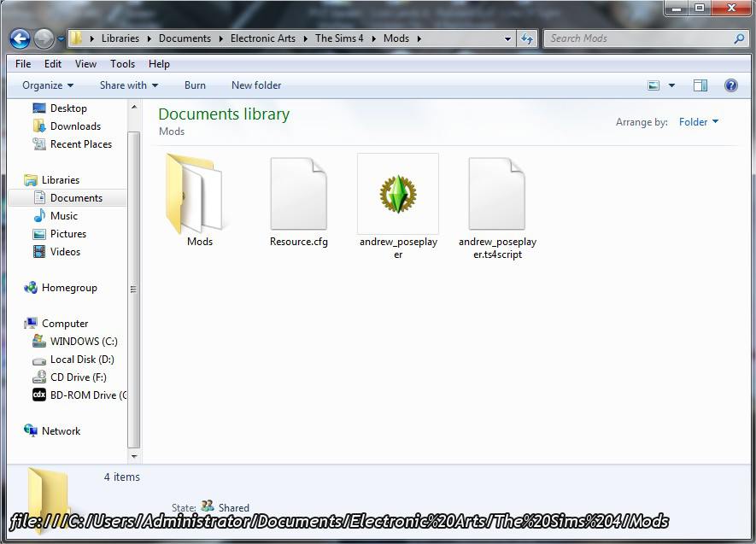Select Homegroup in the navigation pane
756x544 pixels.
tap(69, 288)
